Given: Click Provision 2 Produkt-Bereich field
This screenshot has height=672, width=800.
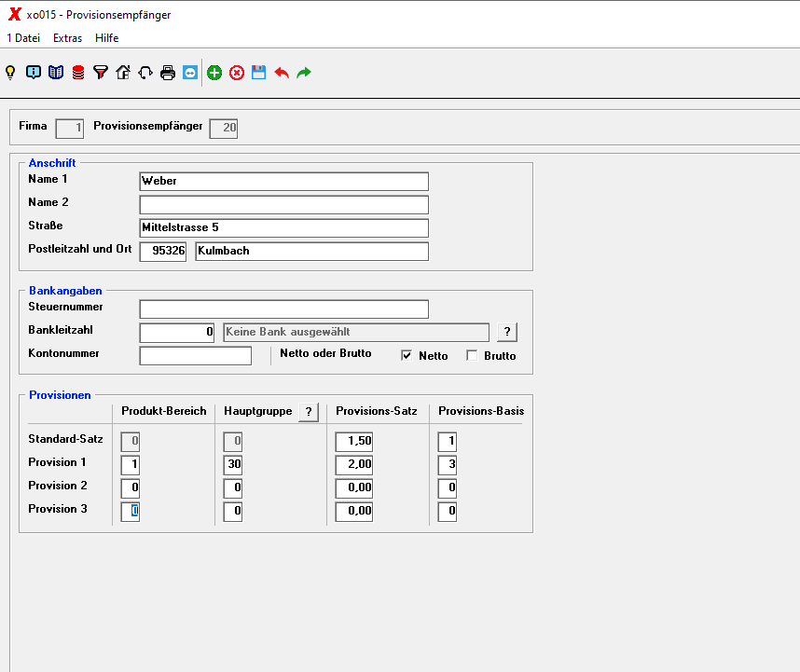Looking at the screenshot, I should 131,488.
